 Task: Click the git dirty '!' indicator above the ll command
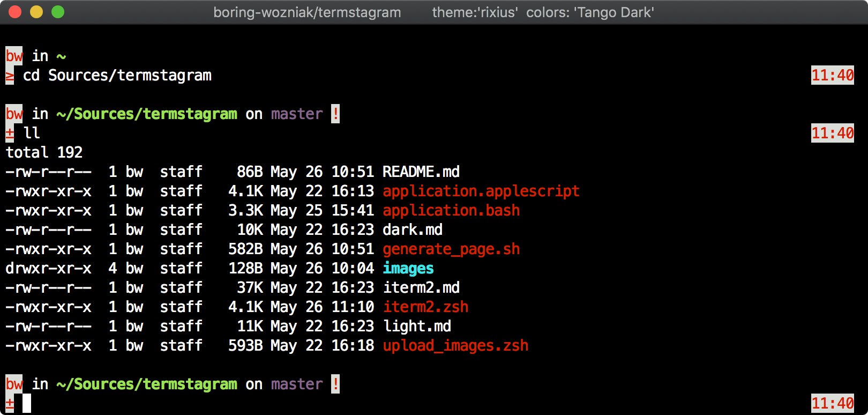tap(335, 114)
